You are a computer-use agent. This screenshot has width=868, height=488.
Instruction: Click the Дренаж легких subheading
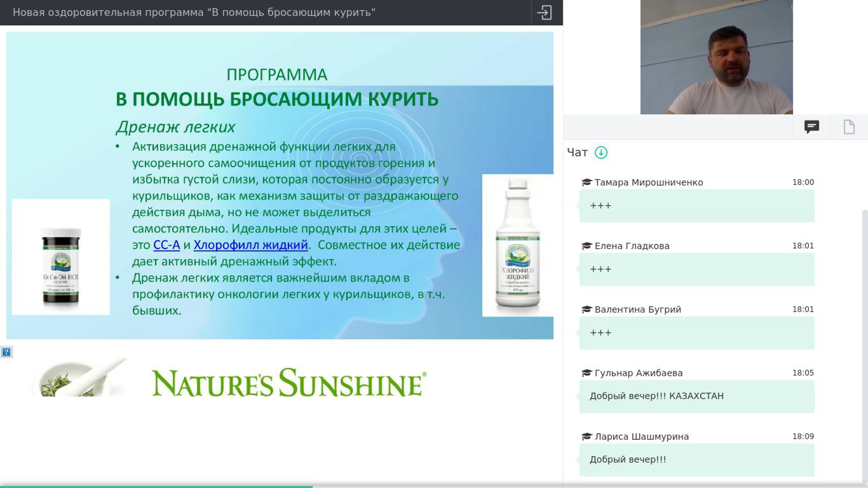pos(175,127)
